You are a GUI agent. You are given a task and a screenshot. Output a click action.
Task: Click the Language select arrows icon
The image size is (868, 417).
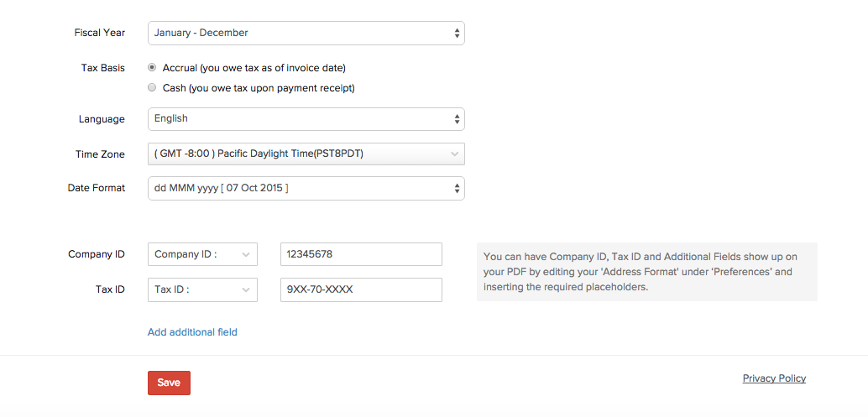pos(457,119)
